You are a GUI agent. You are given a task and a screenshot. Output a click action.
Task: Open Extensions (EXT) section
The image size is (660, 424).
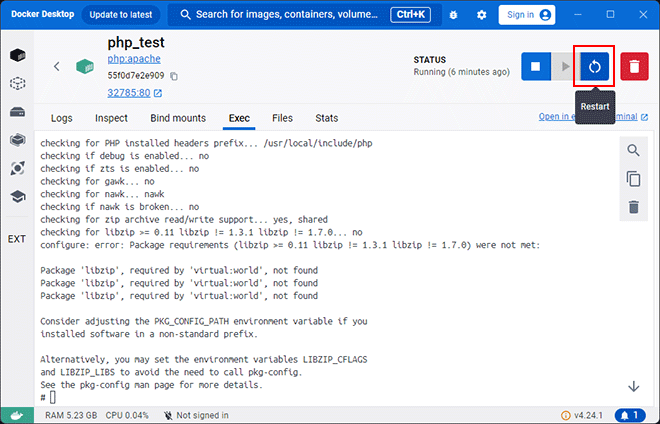[17, 239]
